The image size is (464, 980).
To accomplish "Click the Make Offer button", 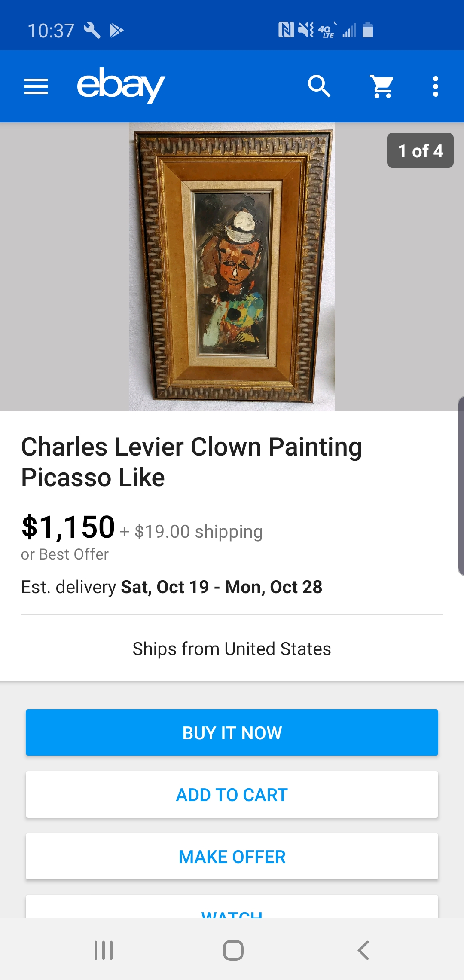I will [232, 856].
